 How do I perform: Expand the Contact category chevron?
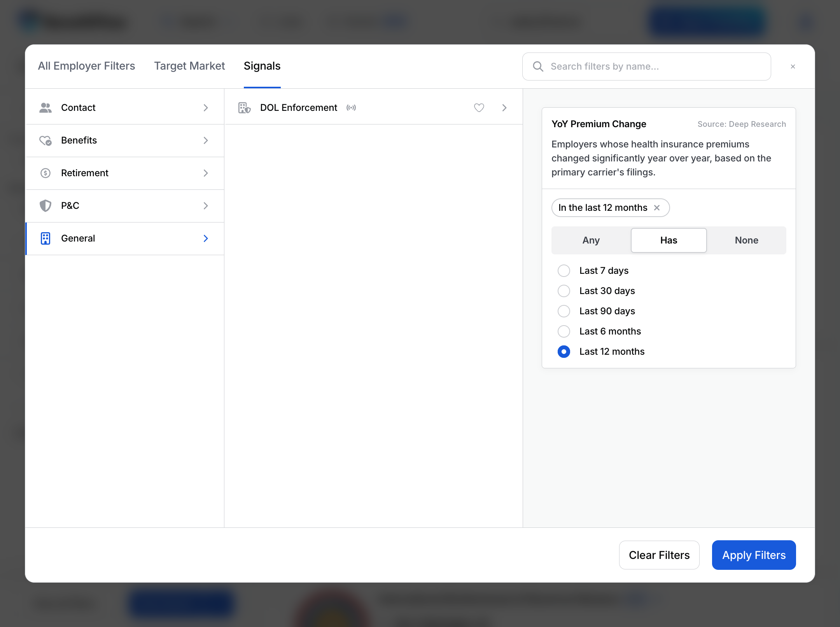206,108
